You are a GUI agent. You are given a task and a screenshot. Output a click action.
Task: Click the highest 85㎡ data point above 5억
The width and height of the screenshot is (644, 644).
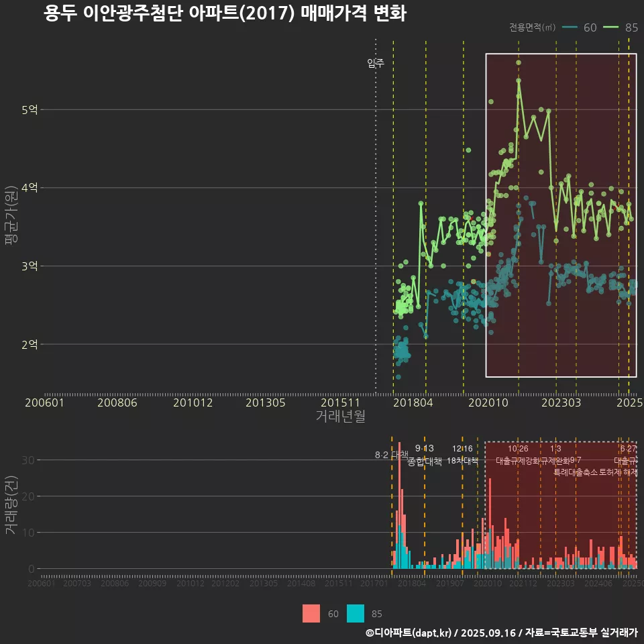coord(519,62)
